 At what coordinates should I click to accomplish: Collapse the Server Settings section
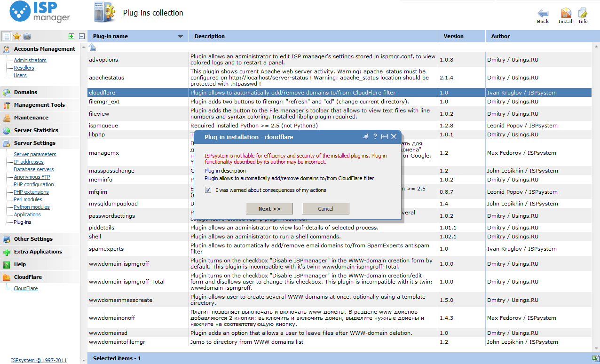(x=40, y=143)
